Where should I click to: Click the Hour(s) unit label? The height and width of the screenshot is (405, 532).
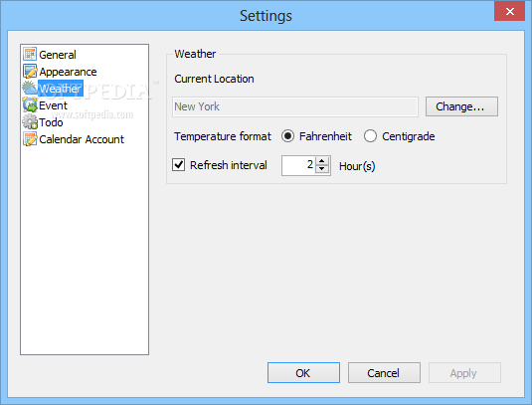pyautogui.click(x=357, y=166)
